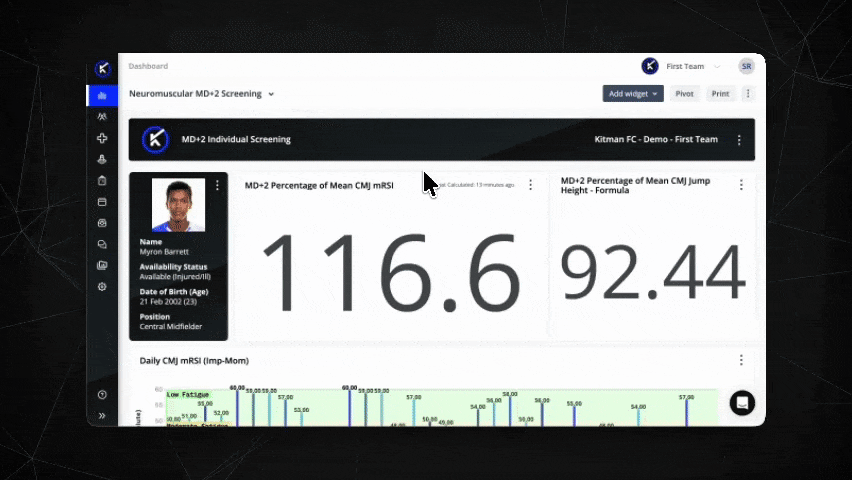Open the dashboard chart icon in sidebar
852x480 pixels.
[x=102, y=96]
